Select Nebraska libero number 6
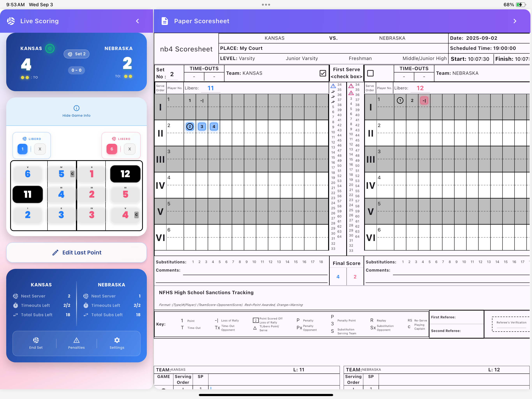532x399 pixels. (112, 149)
